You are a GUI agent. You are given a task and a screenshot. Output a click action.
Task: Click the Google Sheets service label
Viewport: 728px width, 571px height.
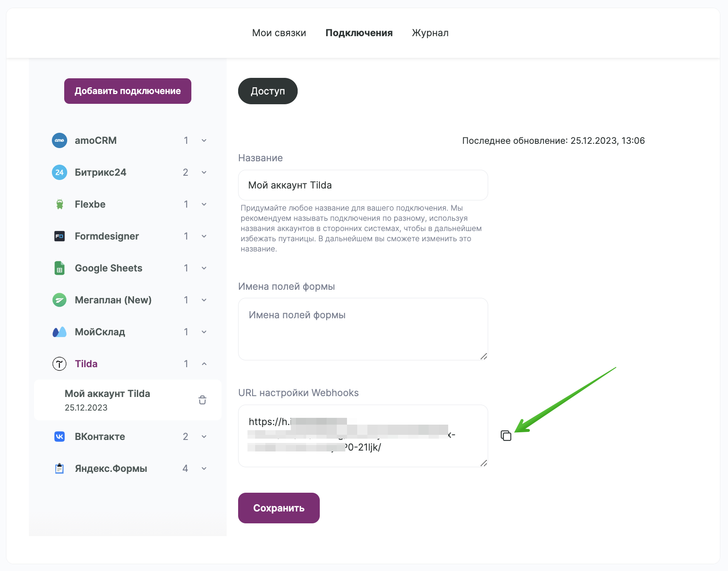point(108,268)
